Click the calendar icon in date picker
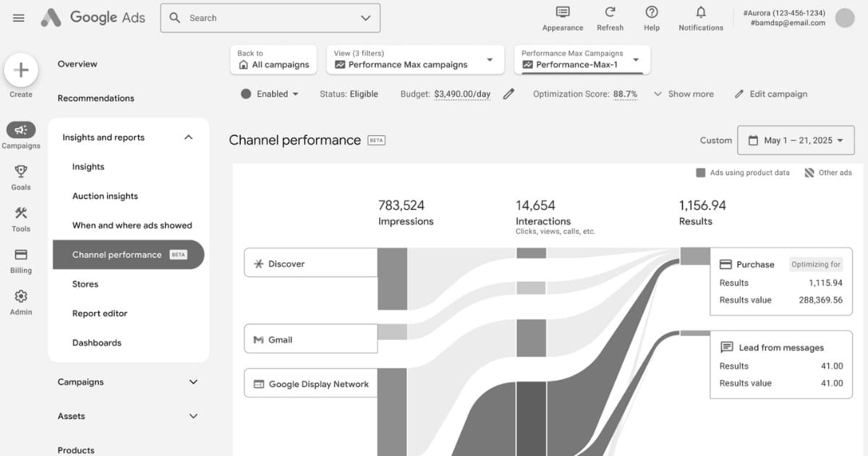868x456 pixels. 753,140
